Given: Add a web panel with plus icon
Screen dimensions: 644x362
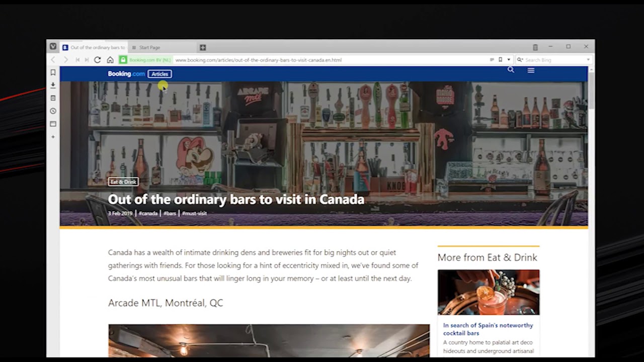Looking at the screenshot, I should 53,137.
